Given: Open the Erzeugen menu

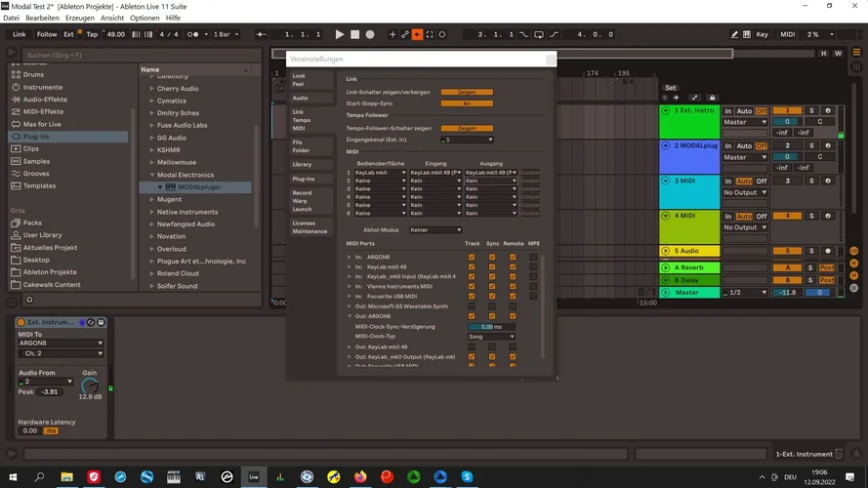Looking at the screenshot, I should pos(79,18).
